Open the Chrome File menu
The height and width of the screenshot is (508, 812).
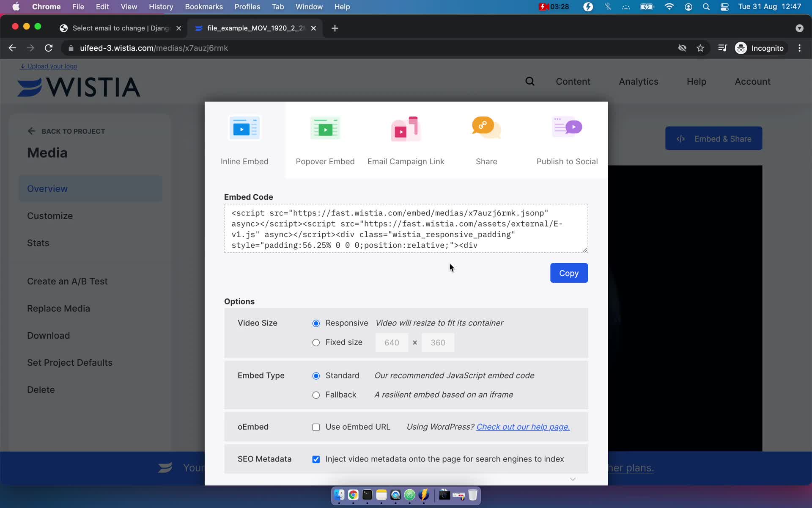click(78, 7)
